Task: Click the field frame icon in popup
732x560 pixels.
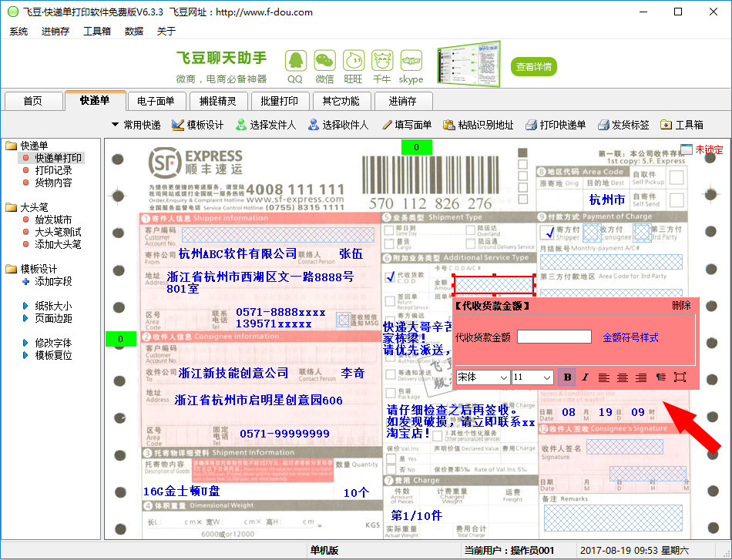Action: (x=680, y=377)
